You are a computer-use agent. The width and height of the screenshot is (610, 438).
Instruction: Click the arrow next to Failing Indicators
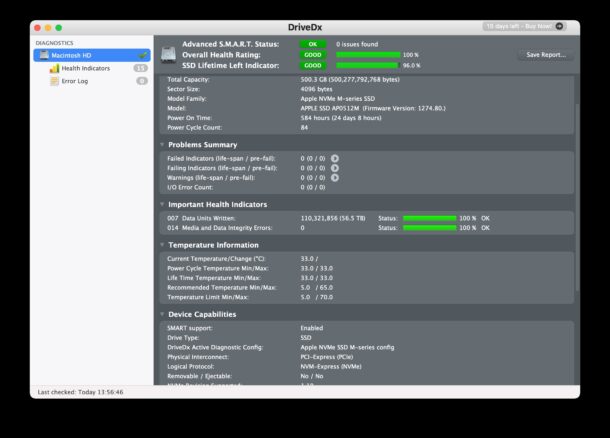[335, 168]
